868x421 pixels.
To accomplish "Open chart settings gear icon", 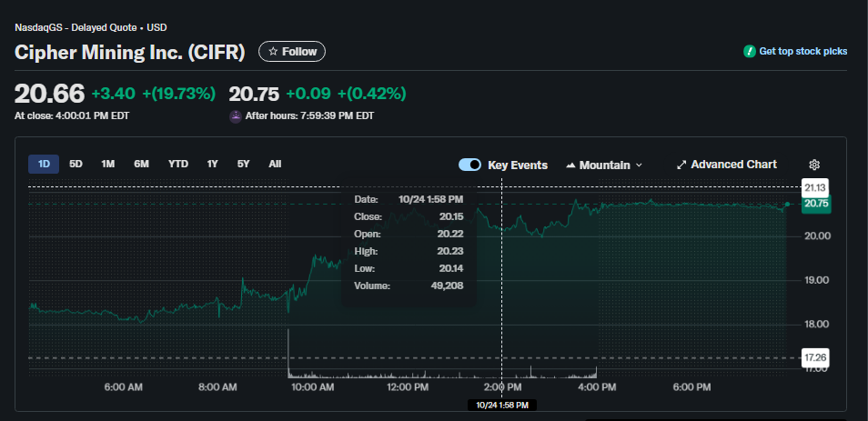I will tap(814, 165).
